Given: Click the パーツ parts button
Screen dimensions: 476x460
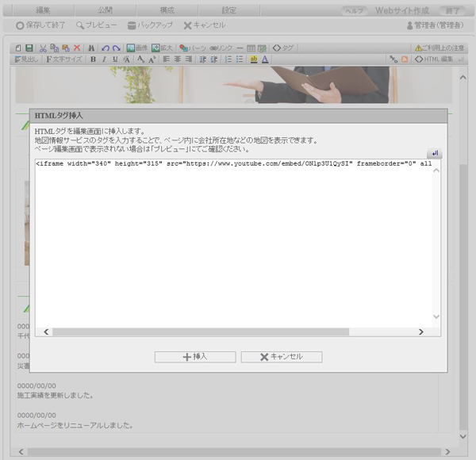Looking at the screenshot, I should click(193, 48).
